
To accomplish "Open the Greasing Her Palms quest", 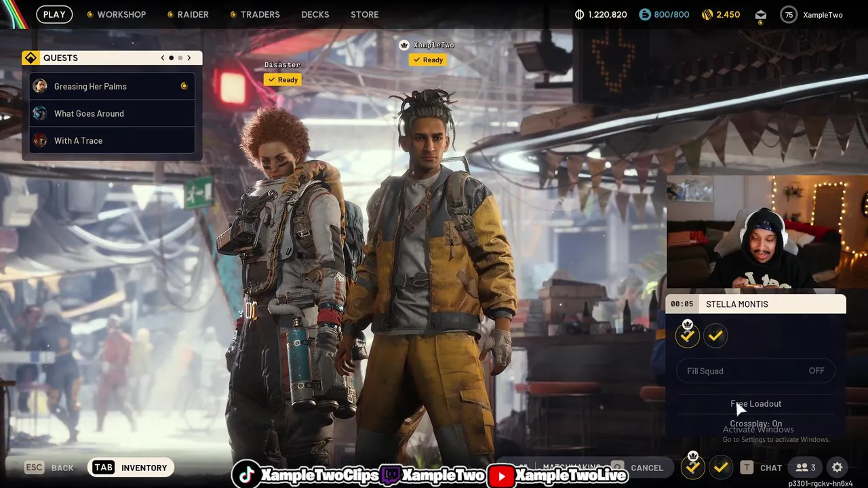I will pos(112,86).
